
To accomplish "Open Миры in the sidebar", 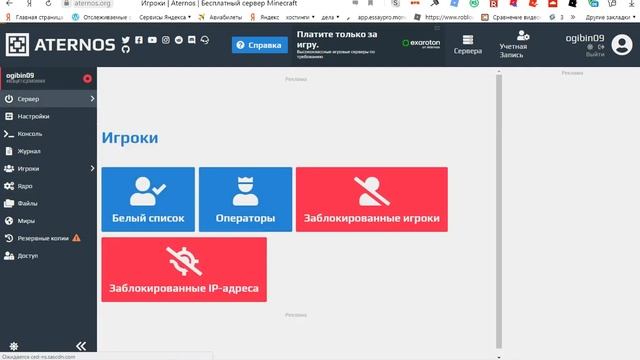I will point(48,221).
